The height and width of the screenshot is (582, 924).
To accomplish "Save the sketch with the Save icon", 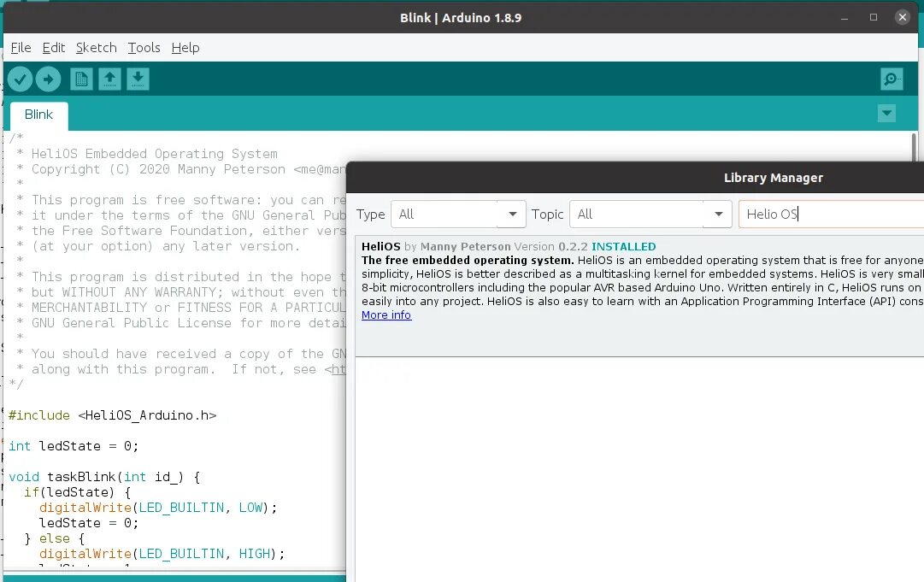I will click(x=138, y=79).
